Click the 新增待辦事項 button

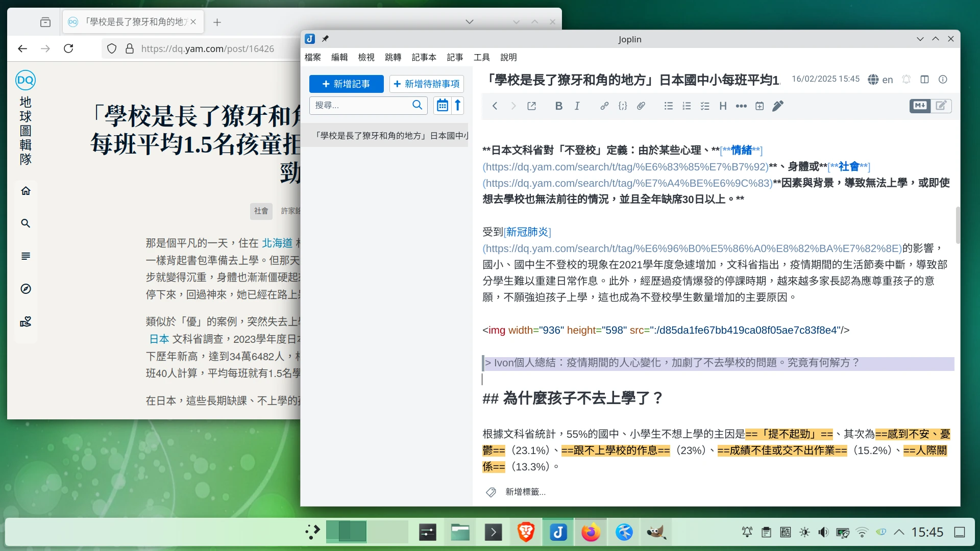pos(426,84)
